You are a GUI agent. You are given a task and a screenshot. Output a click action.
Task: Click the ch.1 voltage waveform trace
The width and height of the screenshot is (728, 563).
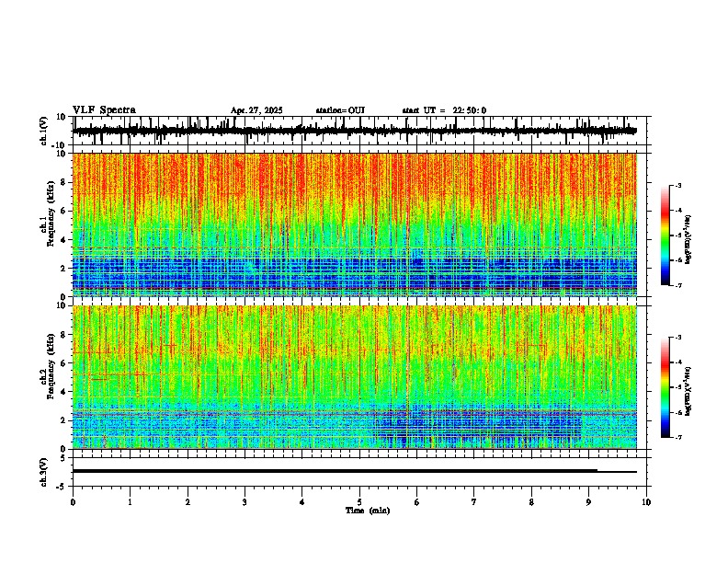tap(355, 131)
